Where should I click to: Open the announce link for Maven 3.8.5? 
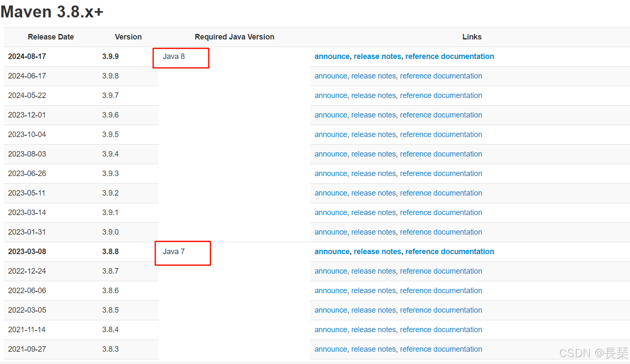[x=331, y=310]
